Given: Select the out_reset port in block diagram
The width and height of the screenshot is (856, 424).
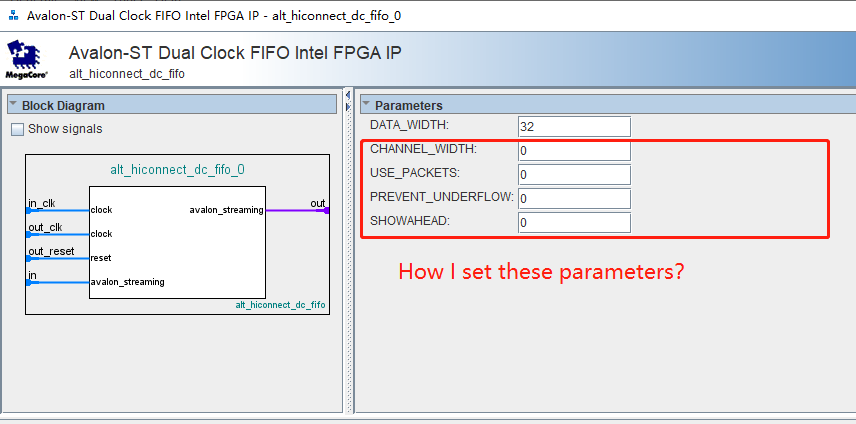Looking at the screenshot, I should (51, 252).
